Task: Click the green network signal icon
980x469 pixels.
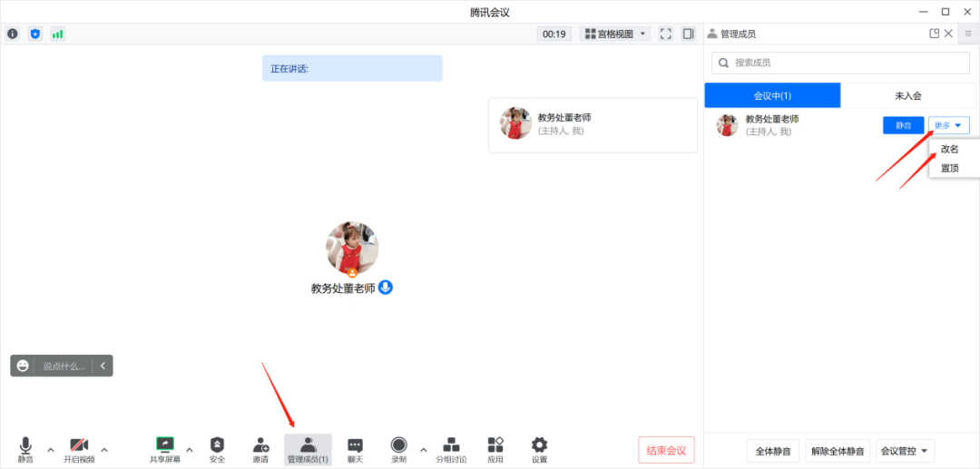Action: (x=57, y=34)
